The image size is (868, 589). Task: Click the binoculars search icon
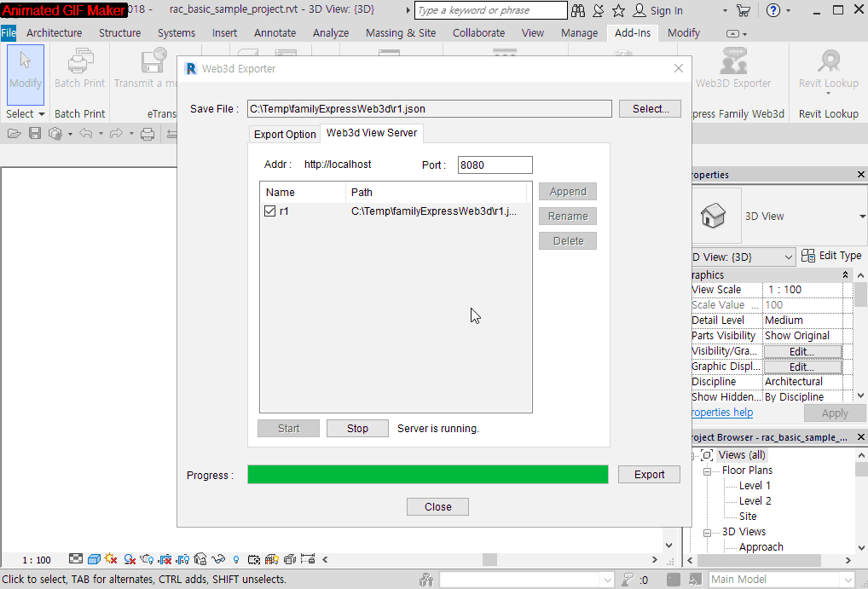pyautogui.click(x=578, y=10)
